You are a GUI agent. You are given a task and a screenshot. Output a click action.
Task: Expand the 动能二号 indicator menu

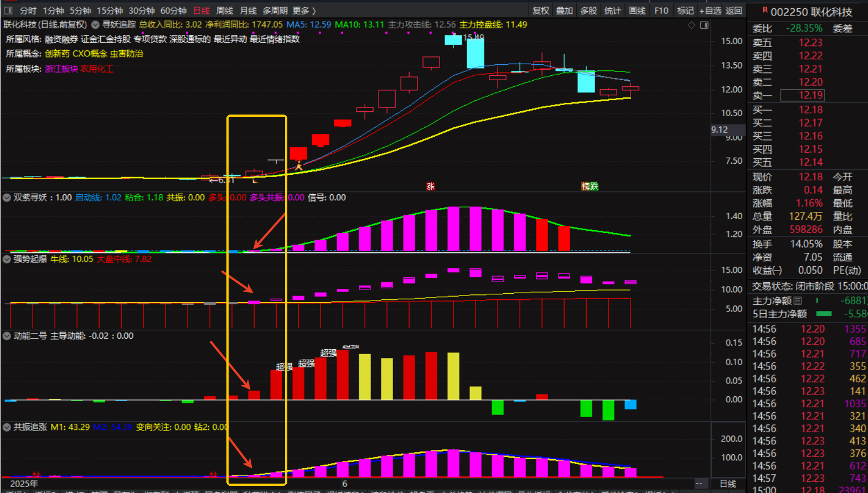click(8, 336)
